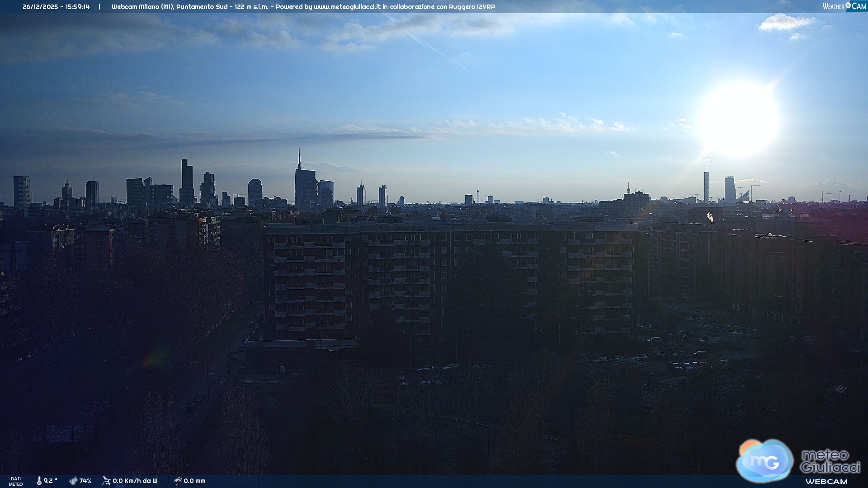Click the 9.2° temperature reading
The image size is (868, 488).
pyautogui.click(x=50, y=481)
